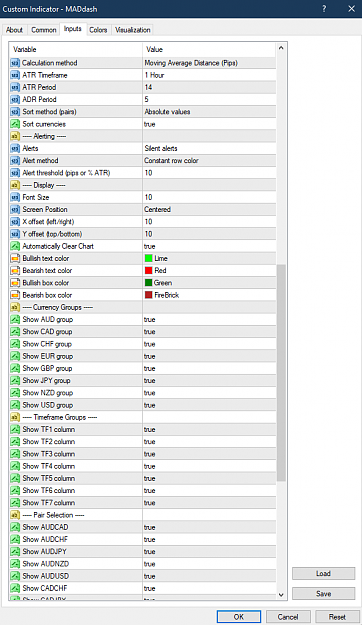Click the icon beside Font Size
This screenshot has width=362, height=625.
click(15, 197)
